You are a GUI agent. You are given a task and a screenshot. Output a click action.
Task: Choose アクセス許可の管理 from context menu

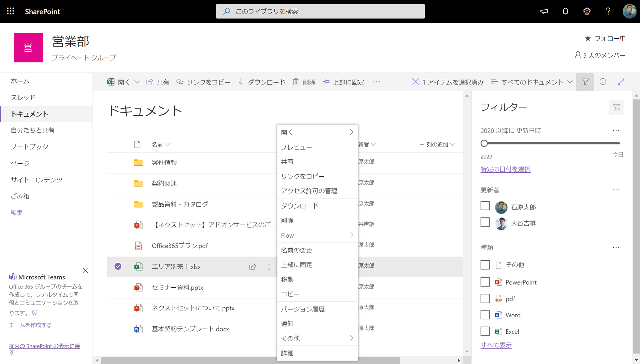(x=318, y=191)
